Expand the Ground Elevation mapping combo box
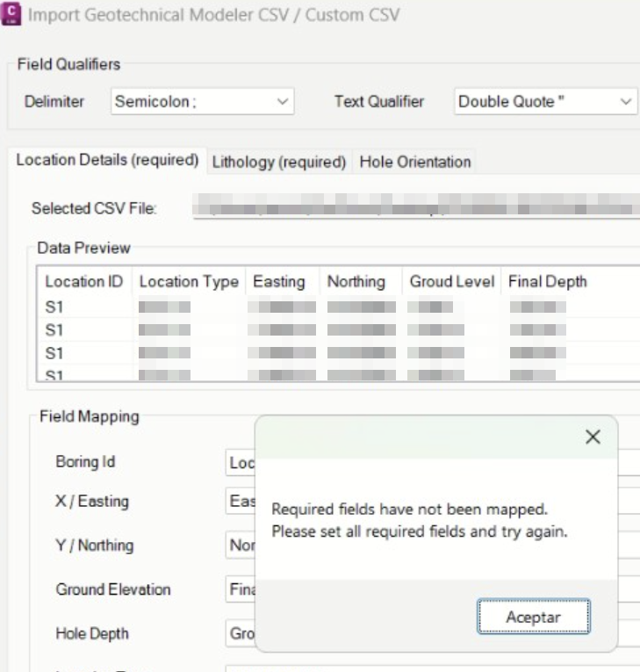The width and height of the screenshot is (640, 672). 240,589
